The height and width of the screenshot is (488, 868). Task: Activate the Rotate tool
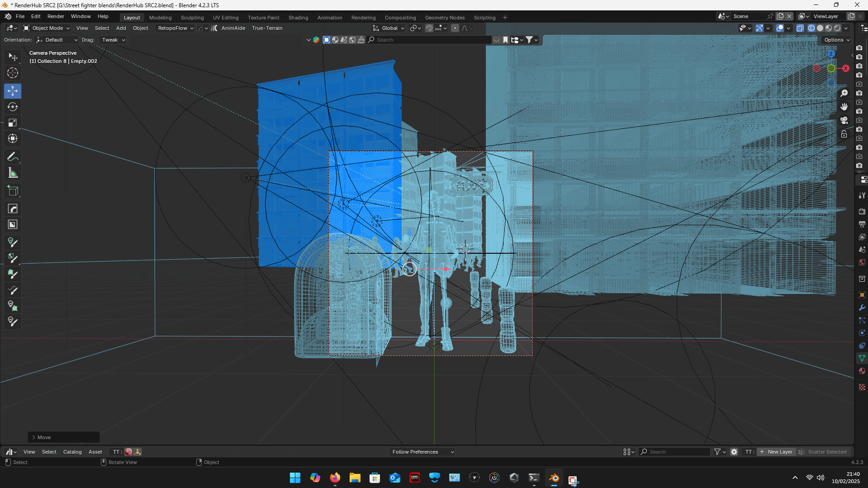click(13, 107)
